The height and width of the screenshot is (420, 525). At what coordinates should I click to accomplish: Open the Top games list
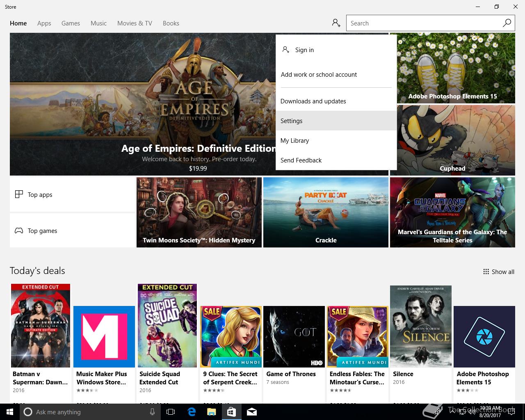72,231
